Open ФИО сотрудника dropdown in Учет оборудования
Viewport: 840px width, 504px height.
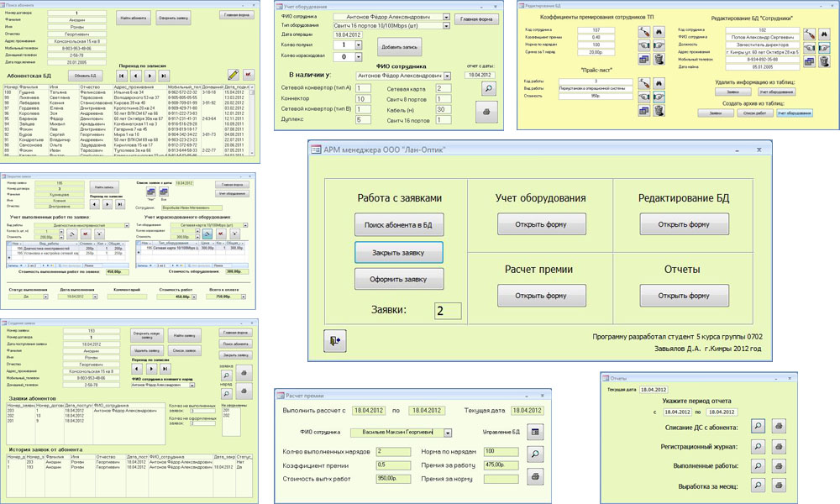(446, 17)
